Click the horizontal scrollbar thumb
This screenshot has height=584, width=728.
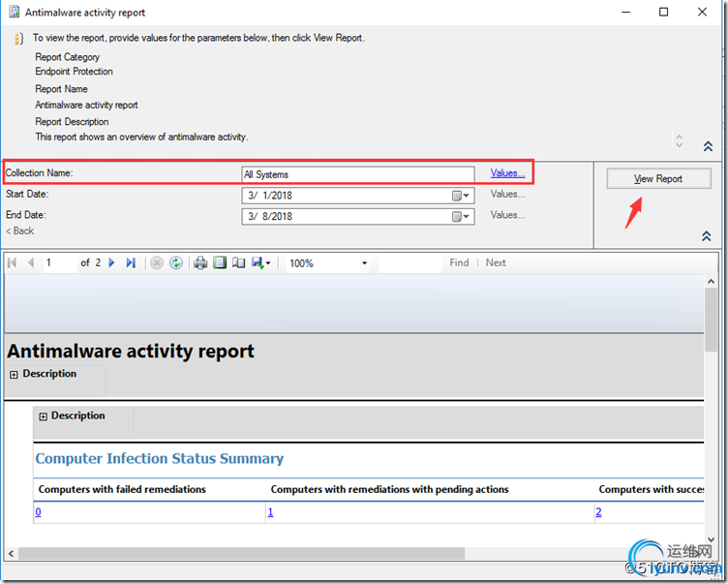(x=241, y=553)
